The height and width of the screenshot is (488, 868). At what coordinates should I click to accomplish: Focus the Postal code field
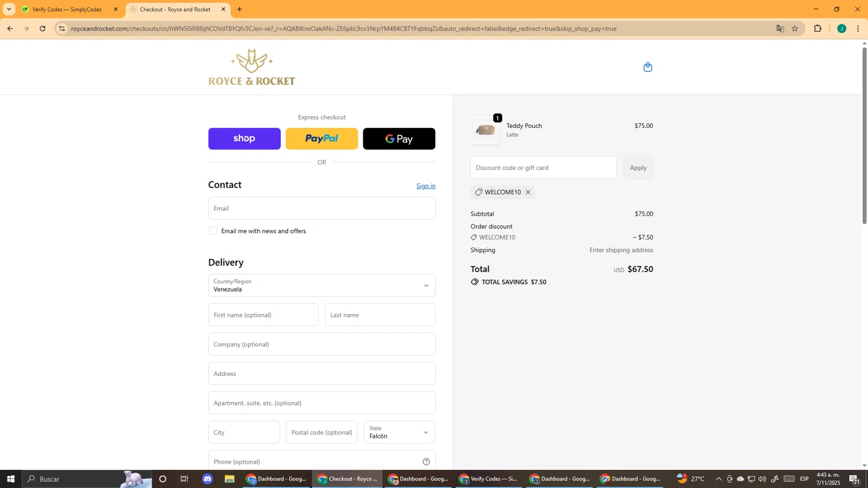coord(322,432)
